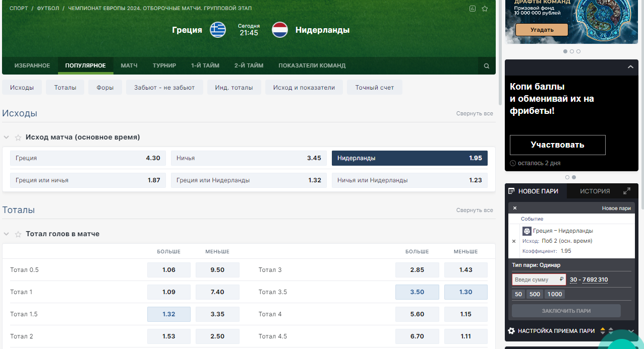This screenshot has height=349, width=644.
Task: Filter by Исходы chip
Action: tap(22, 87)
